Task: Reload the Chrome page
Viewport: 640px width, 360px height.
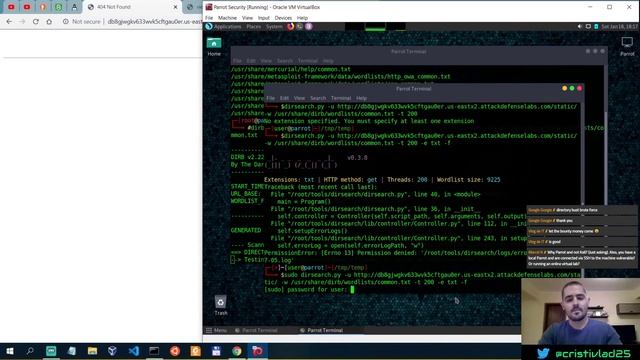Action: [x=36, y=22]
